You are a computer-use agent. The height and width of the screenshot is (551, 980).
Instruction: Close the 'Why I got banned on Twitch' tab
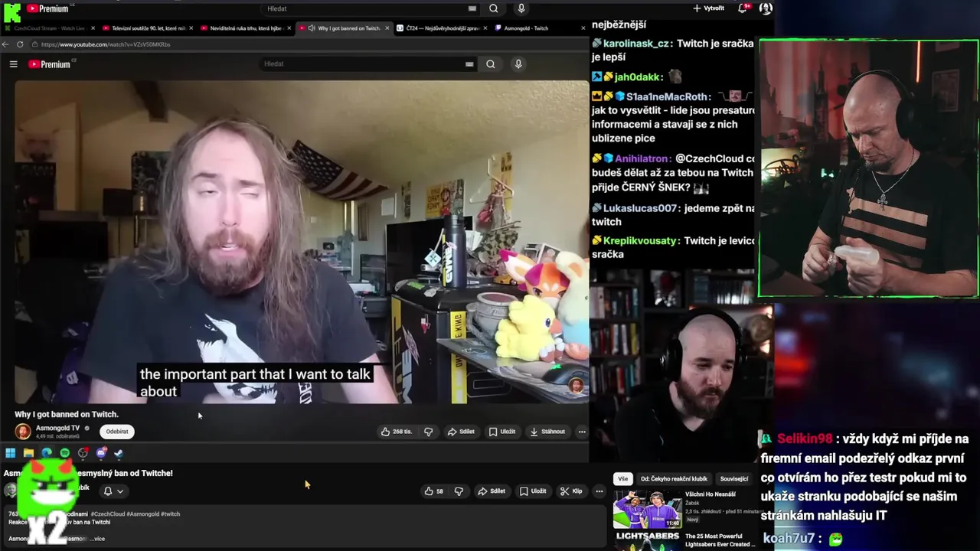(x=387, y=28)
